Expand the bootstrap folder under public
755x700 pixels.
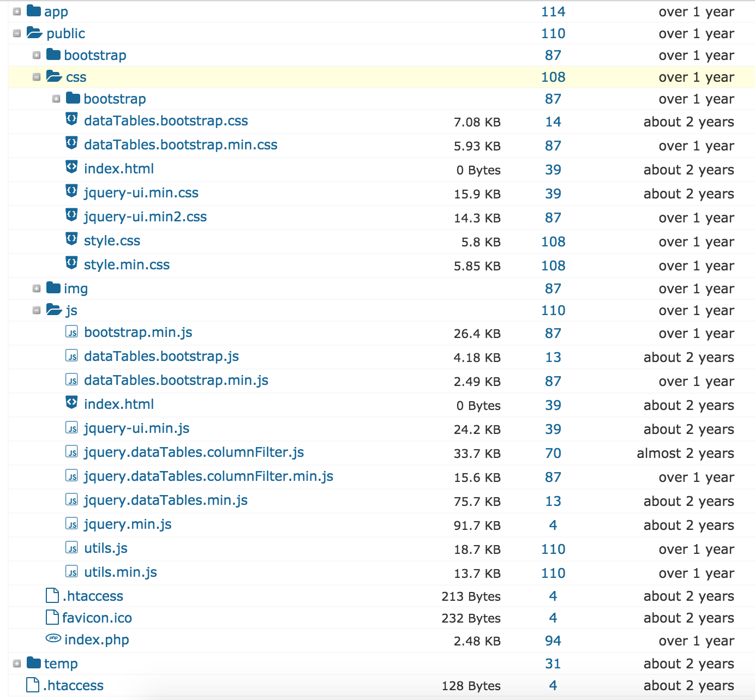(37, 55)
